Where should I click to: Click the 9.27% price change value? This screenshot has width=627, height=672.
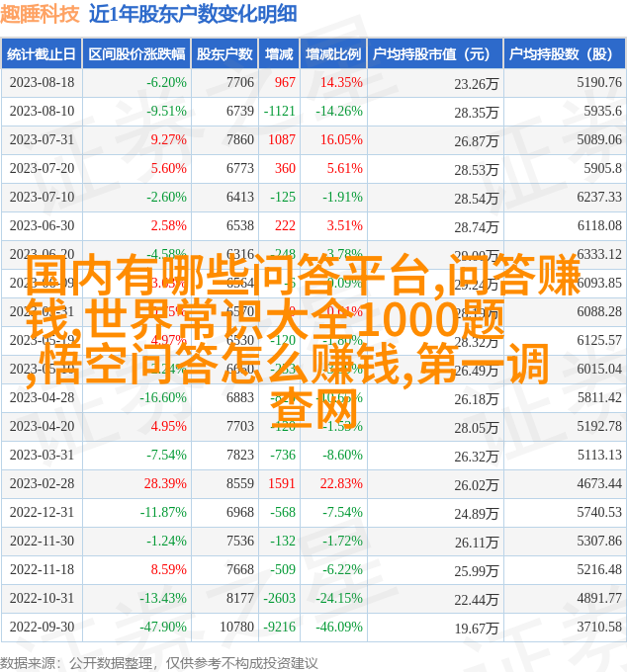coord(168,139)
